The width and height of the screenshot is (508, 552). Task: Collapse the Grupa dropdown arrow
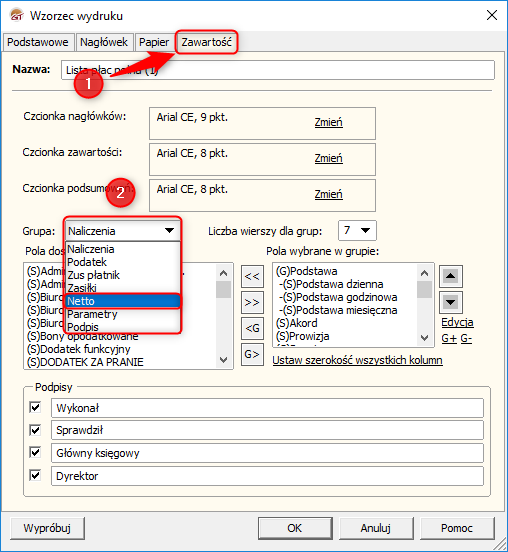(x=170, y=231)
